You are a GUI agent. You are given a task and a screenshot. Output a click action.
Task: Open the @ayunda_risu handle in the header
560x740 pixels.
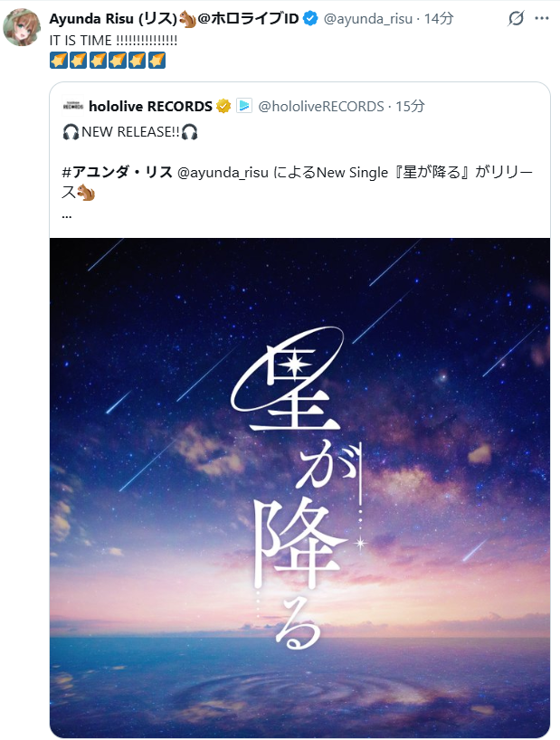point(368,18)
